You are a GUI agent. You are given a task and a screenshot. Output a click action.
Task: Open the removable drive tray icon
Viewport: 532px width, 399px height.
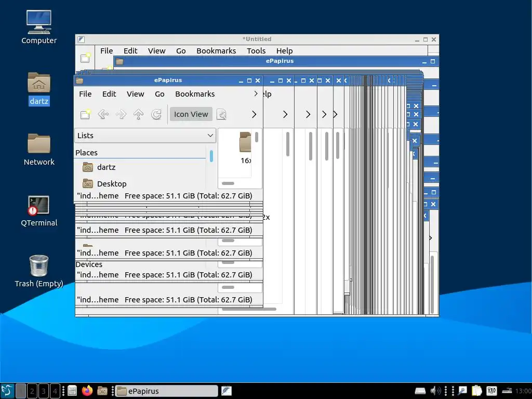(x=420, y=391)
